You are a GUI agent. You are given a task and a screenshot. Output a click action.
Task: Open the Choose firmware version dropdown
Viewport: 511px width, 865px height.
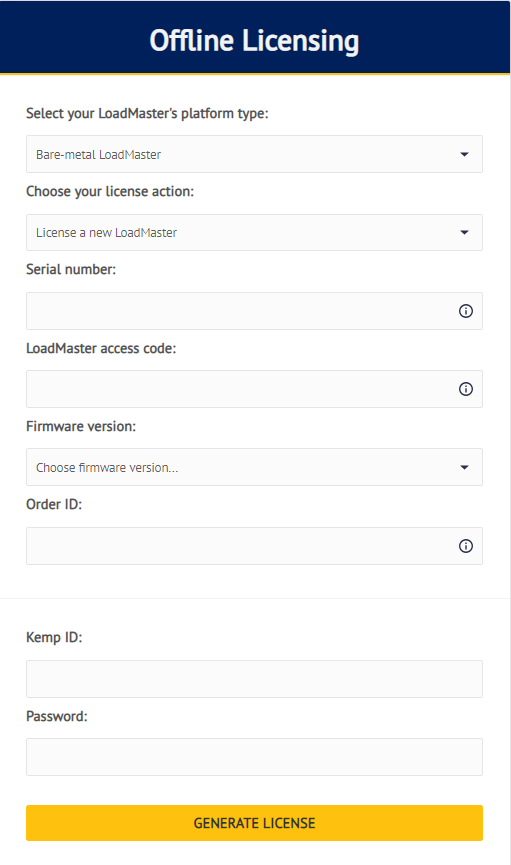coord(254,468)
